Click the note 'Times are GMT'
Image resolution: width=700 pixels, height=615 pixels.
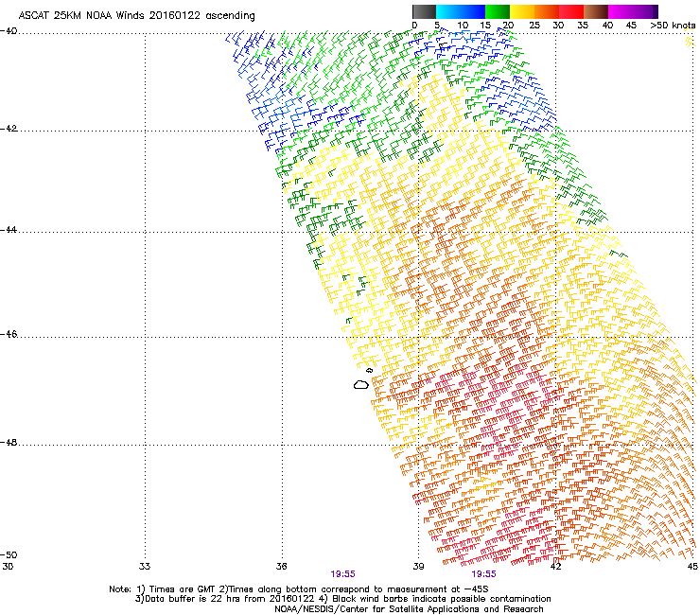(182, 589)
